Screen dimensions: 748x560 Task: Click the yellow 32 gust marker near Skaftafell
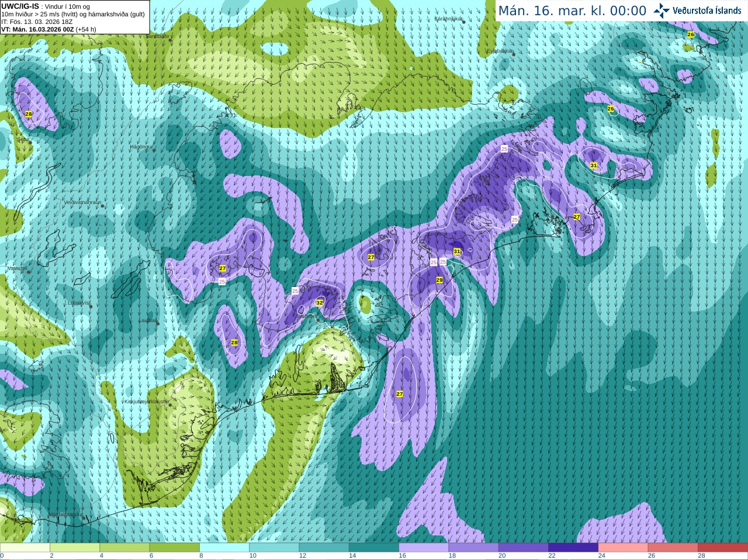tap(319, 303)
